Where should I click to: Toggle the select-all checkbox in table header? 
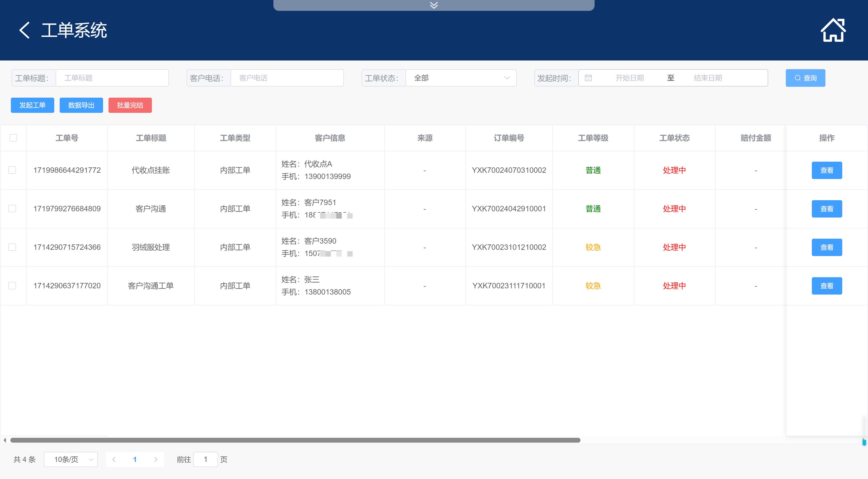[13, 138]
